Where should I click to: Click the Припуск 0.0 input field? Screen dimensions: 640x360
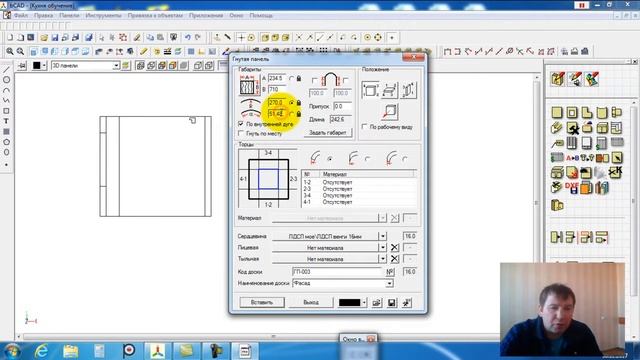point(342,106)
